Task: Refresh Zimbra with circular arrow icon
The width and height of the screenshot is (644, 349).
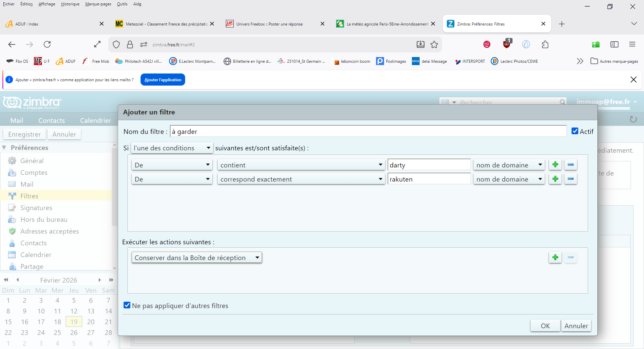Action: click(x=633, y=119)
